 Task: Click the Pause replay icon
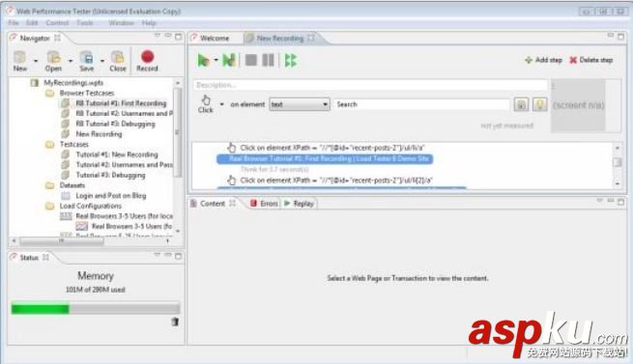[x=268, y=61]
